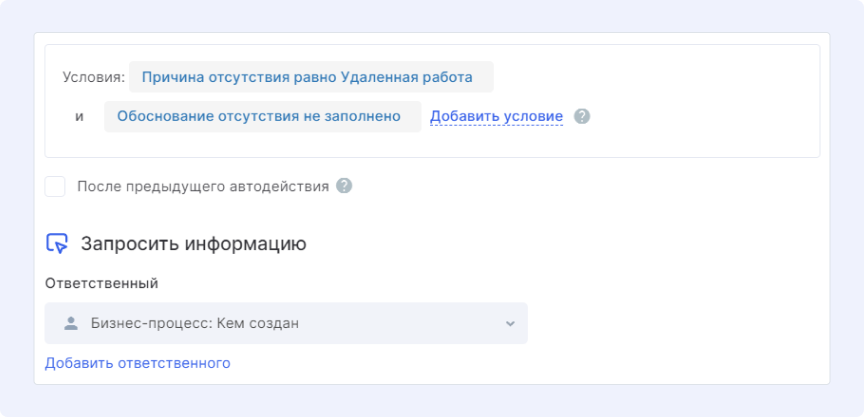Click the Условия: label

tap(93, 77)
